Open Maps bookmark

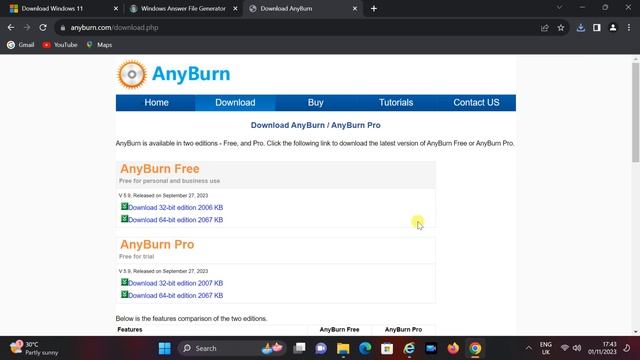pyautogui.click(x=99, y=45)
